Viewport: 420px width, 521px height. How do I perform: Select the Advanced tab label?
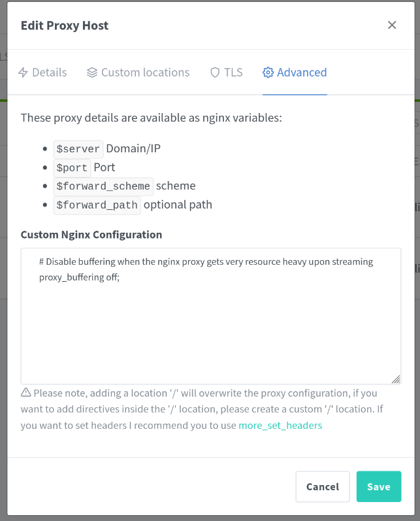pyautogui.click(x=302, y=73)
